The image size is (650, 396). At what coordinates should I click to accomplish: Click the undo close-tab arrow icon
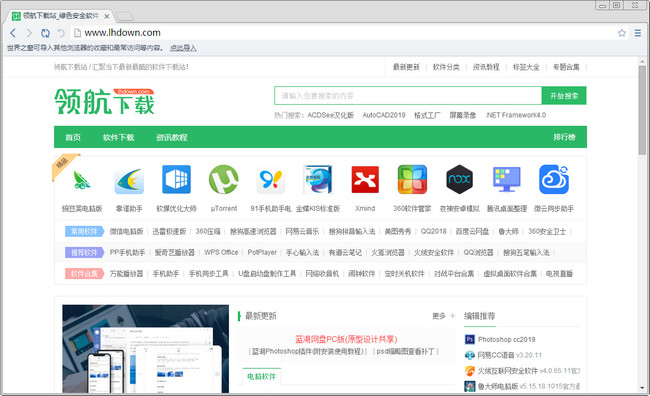tap(61, 33)
